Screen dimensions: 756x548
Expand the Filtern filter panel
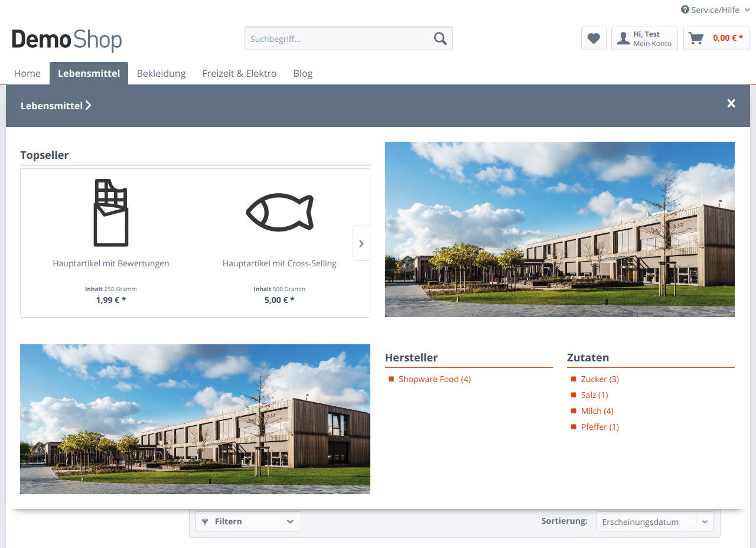pyautogui.click(x=248, y=521)
